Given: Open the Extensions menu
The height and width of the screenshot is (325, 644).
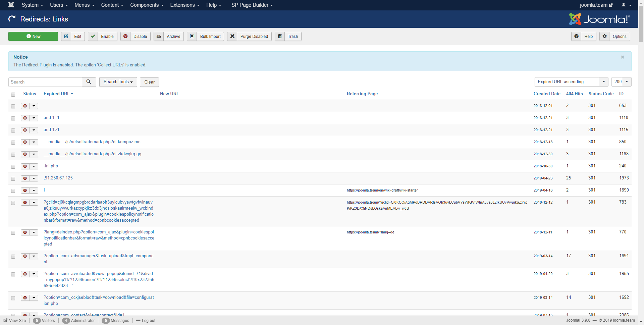Looking at the screenshot, I should click(x=184, y=5).
